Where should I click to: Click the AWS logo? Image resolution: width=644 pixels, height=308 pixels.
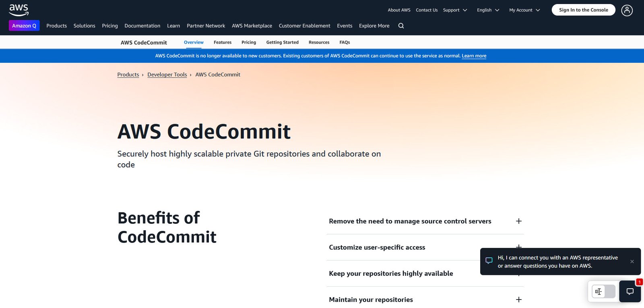pyautogui.click(x=19, y=10)
